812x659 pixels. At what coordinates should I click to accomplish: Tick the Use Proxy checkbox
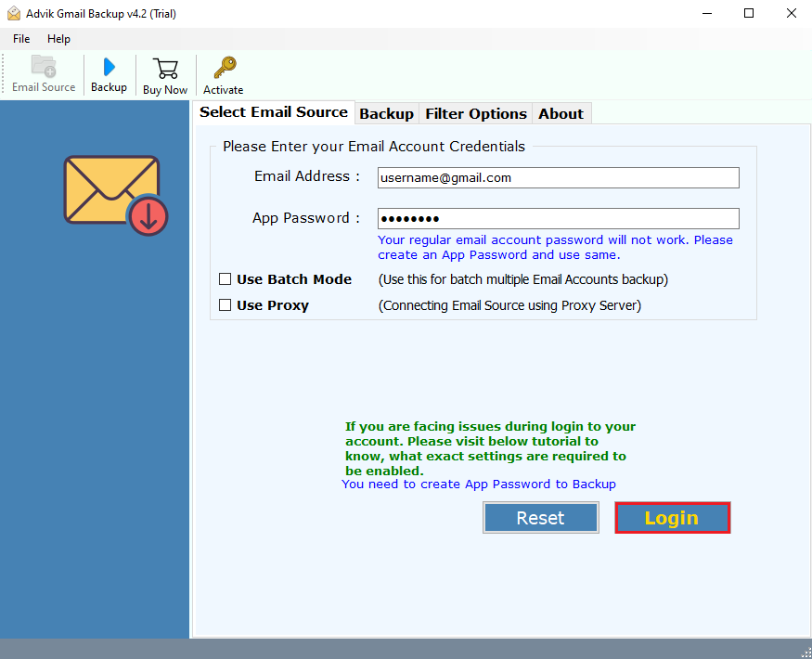click(225, 305)
